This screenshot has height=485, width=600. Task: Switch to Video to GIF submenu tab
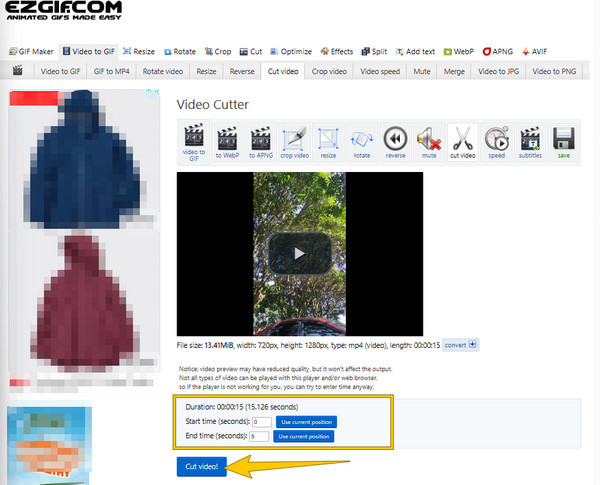click(x=60, y=71)
